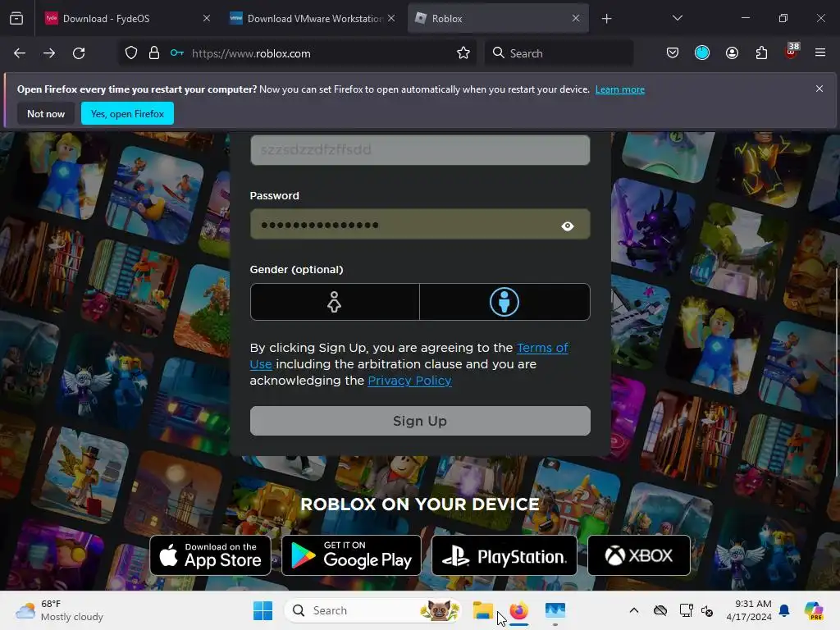Close the VMware Workstation tab
840x630 pixels.
pos(391,18)
